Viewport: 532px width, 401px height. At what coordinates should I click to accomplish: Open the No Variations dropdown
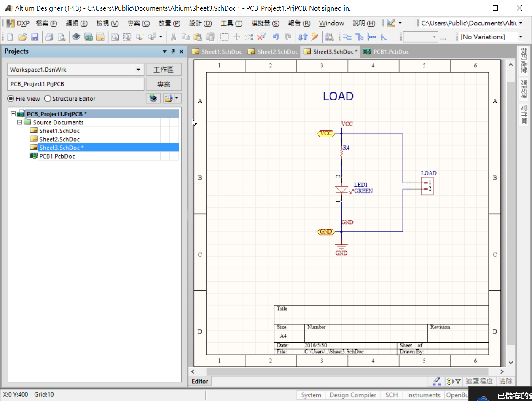pos(521,37)
